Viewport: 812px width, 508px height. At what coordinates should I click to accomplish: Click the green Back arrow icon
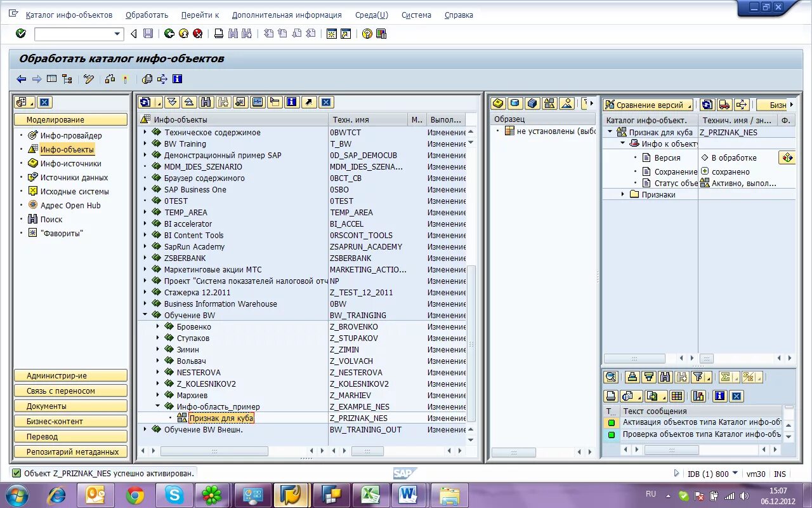[169, 34]
